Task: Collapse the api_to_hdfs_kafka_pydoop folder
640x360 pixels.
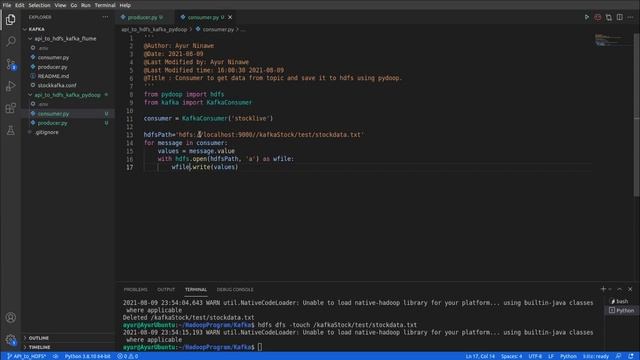Action: pos(67,95)
